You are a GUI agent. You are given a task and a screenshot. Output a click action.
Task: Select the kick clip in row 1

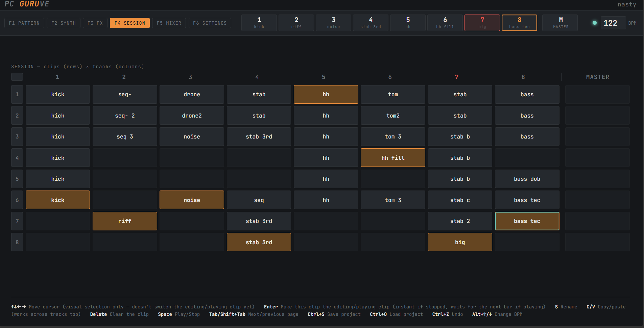click(58, 95)
